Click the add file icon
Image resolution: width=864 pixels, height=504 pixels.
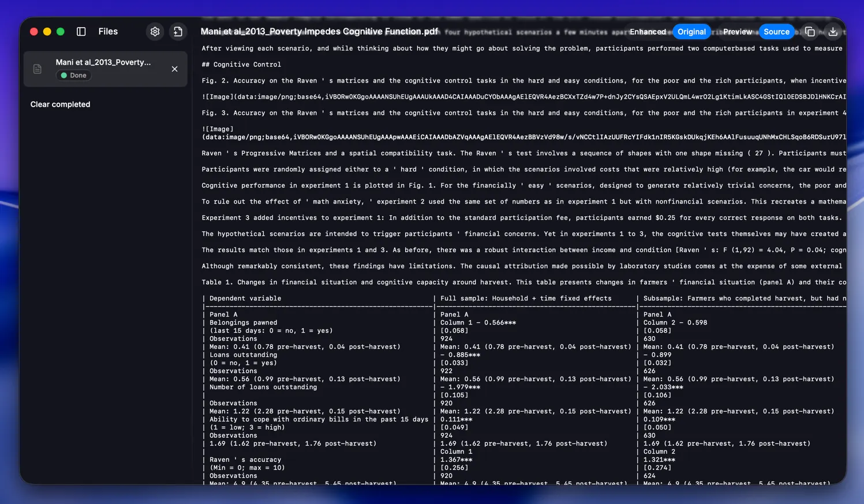[x=178, y=32]
